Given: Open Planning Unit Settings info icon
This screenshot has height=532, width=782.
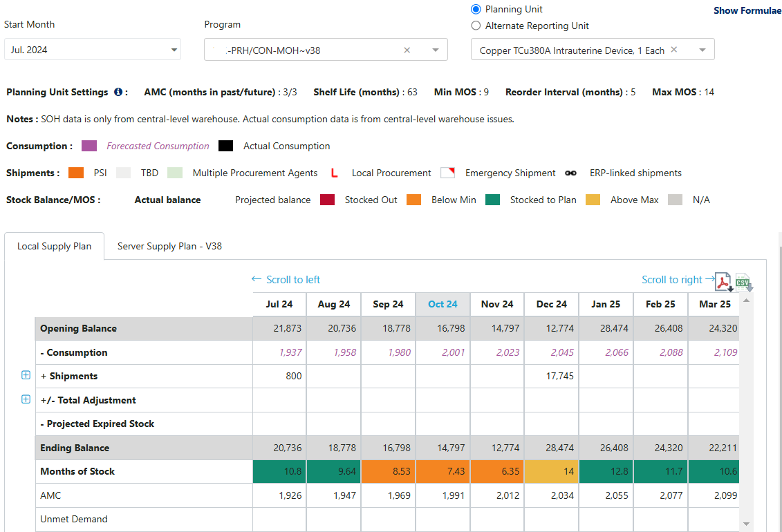Looking at the screenshot, I should coord(118,92).
